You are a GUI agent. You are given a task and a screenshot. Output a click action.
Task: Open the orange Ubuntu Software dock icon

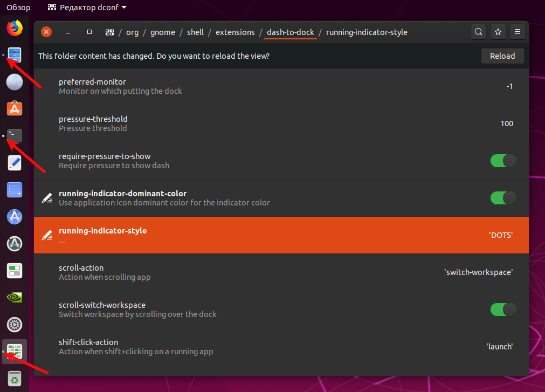point(15,109)
